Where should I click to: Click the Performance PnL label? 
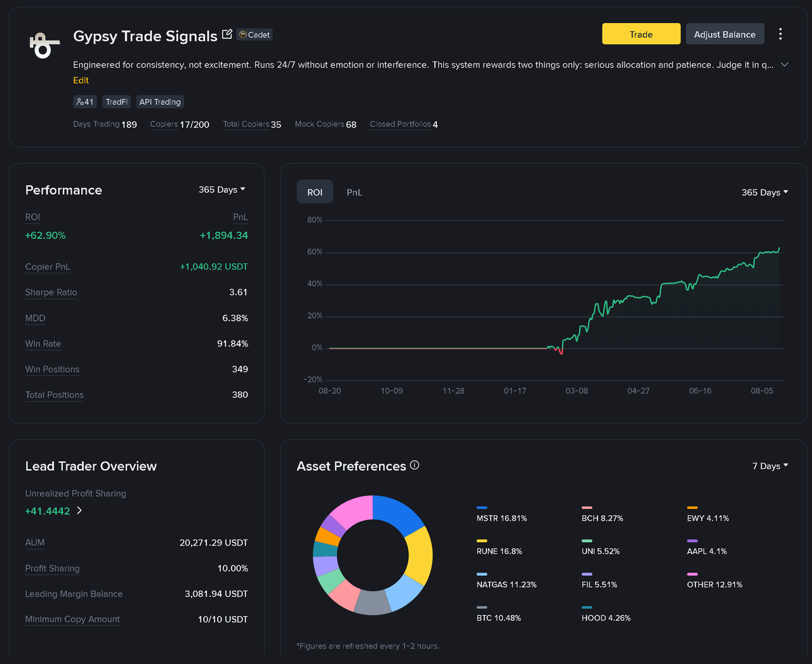click(x=240, y=217)
